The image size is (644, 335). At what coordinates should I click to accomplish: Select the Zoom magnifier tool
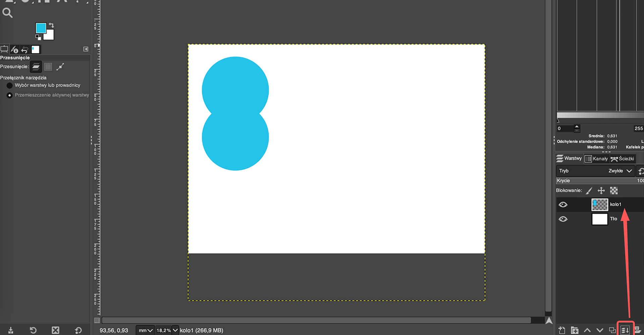7,13
